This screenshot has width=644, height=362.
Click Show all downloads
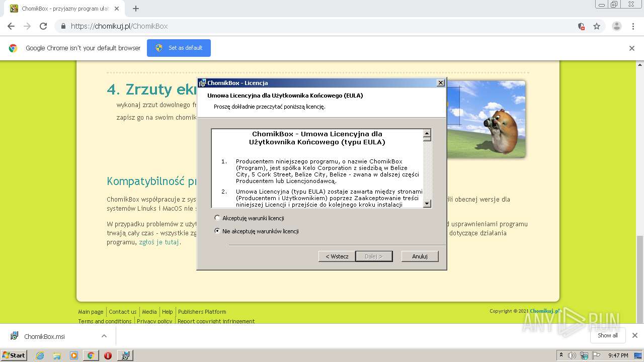click(608, 335)
